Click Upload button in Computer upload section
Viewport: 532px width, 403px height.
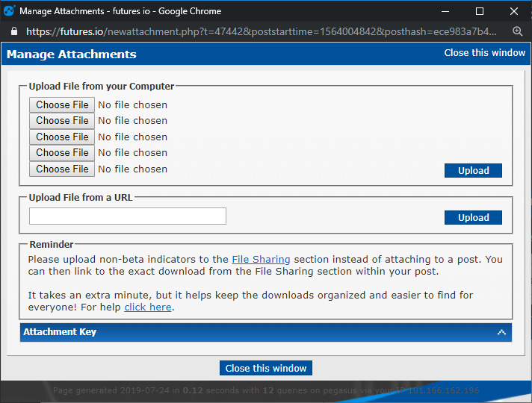[473, 170]
